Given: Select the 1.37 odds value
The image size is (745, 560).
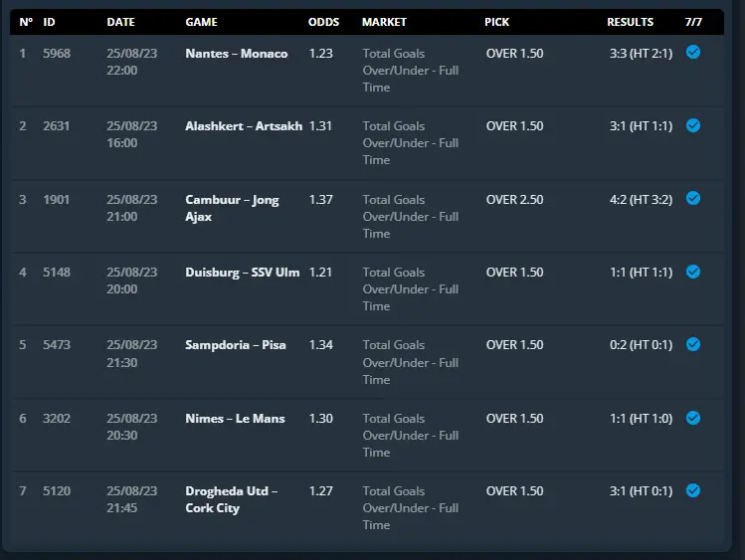Looking at the screenshot, I should tap(320, 200).
